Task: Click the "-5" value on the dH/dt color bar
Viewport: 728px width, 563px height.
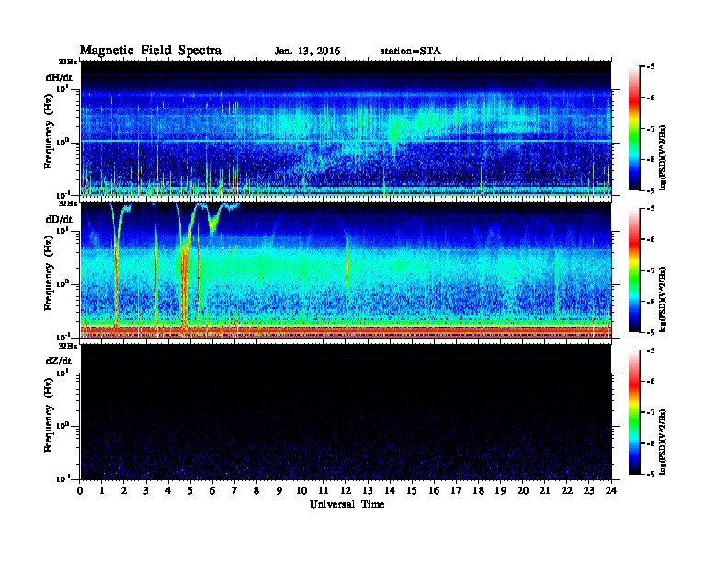Action: coord(651,67)
